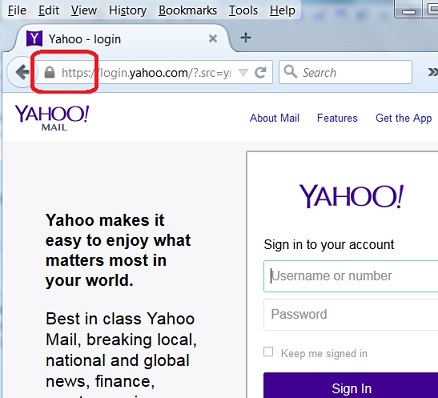This screenshot has height=398, width=438.
Task: Click the browser Search field
Action: tap(345, 72)
